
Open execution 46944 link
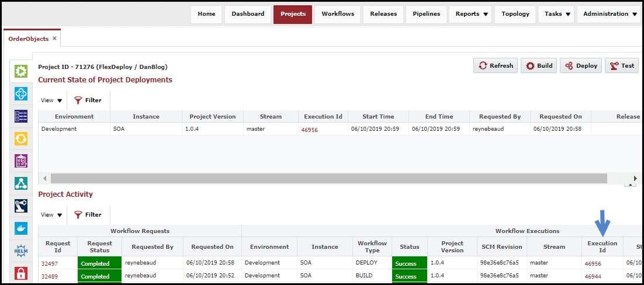(x=593, y=276)
